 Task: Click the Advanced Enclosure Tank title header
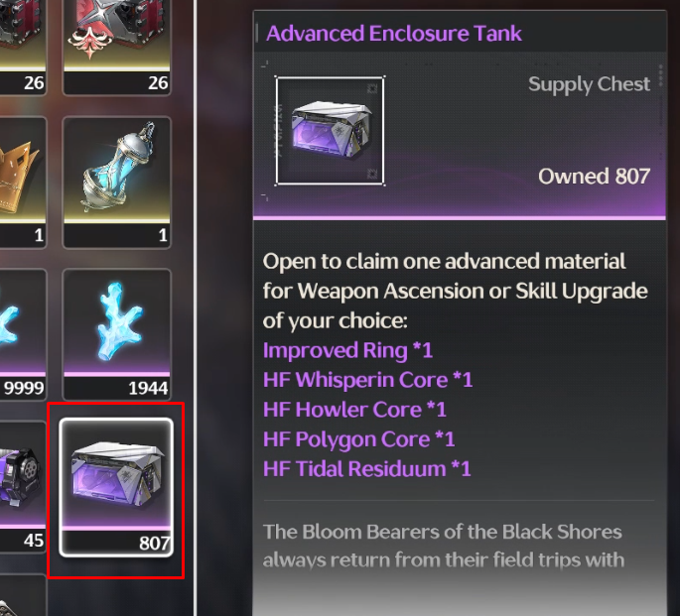pyautogui.click(x=394, y=34)
